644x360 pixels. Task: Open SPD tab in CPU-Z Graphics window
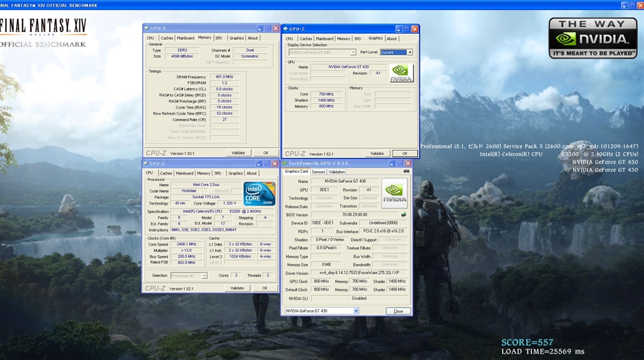[x=358, y=38]
